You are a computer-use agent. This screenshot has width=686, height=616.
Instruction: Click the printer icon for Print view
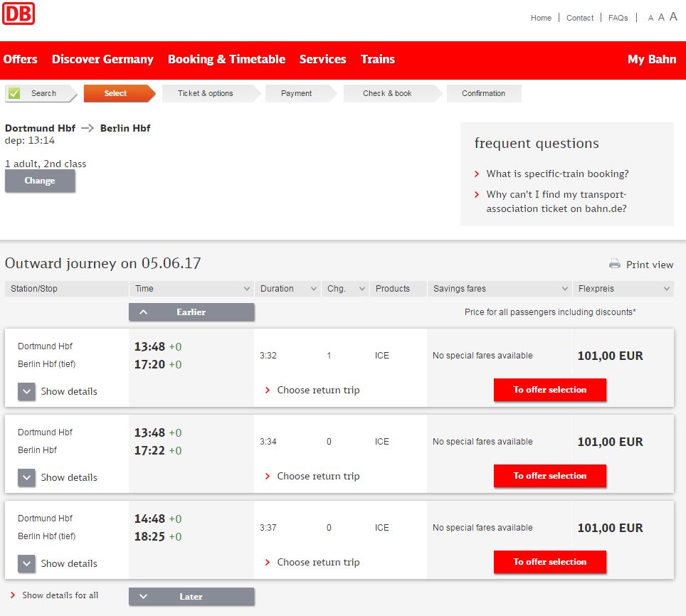tap(615, 264)
